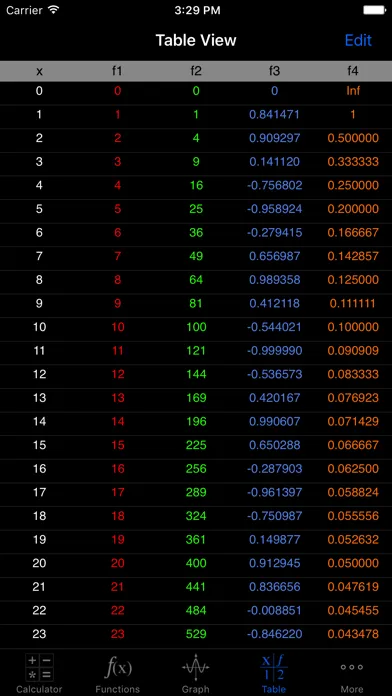Tap the f3 value 0.909297
392x696 pixels.
click(x=274, y=138)
